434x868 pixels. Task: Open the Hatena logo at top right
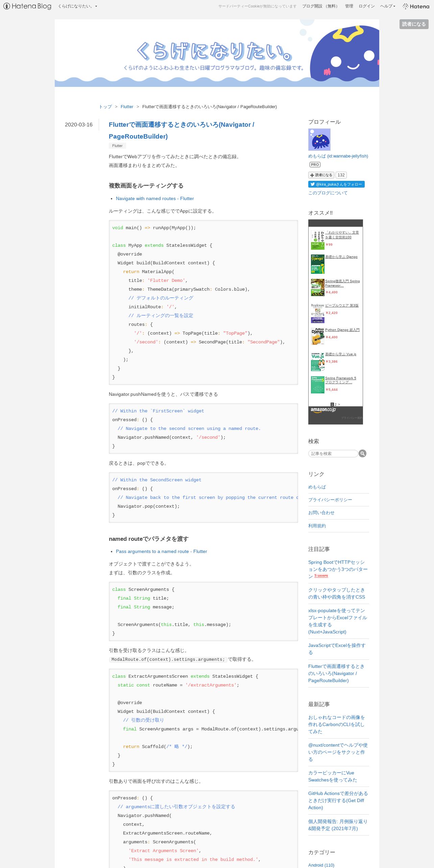[x=416, y=6]
